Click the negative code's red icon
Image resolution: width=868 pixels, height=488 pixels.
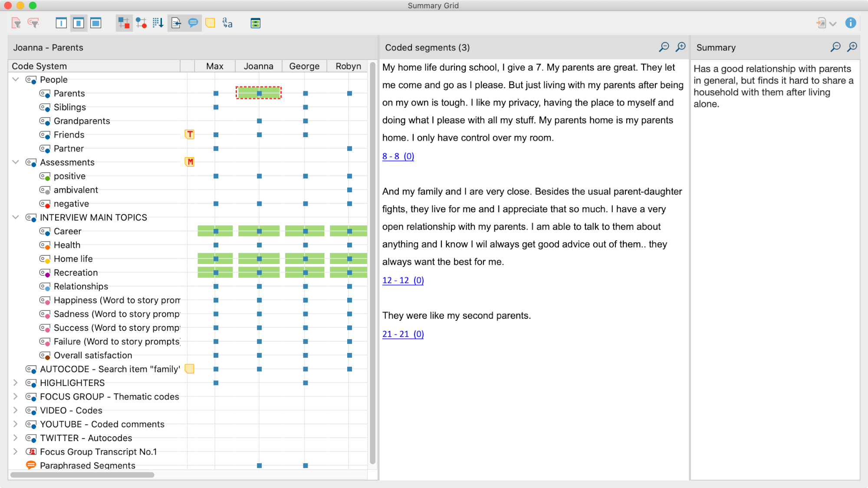point(45,204)
